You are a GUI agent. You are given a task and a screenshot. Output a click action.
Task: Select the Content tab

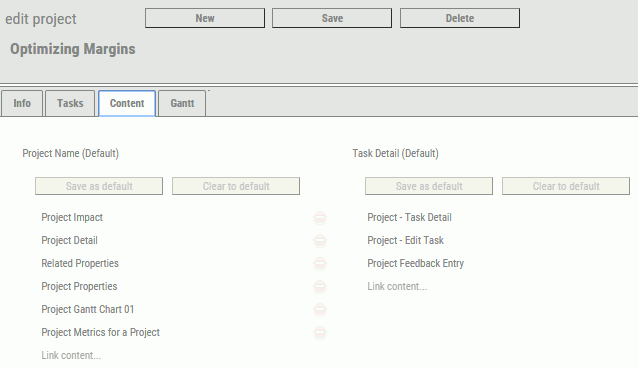[127, 103]
